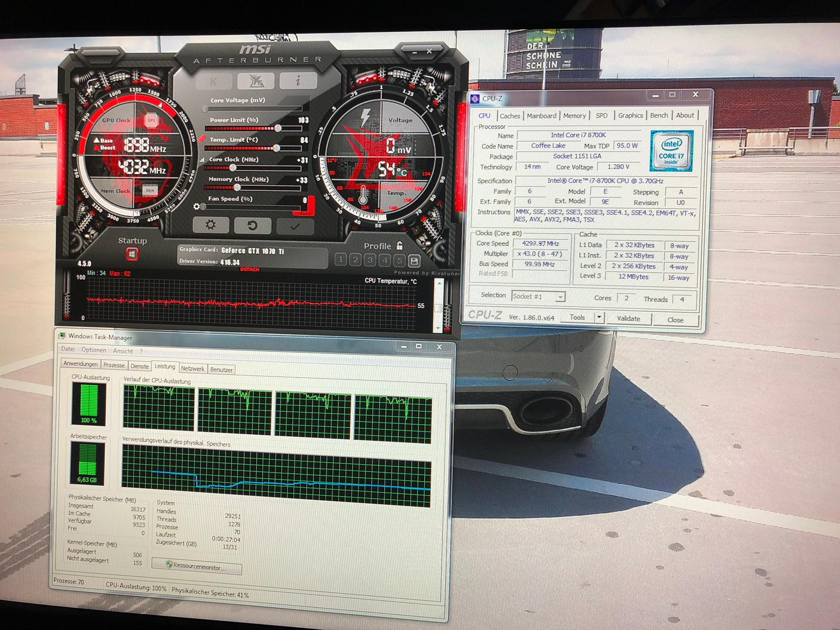The image size is (840, 630).
Task: Switch to CPU-Z SPD tab
Action: coord(602,115)
